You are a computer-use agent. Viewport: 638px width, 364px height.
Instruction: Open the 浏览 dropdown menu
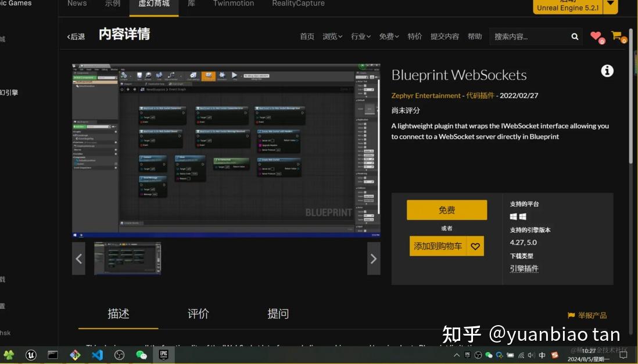(x=331, y=36)
